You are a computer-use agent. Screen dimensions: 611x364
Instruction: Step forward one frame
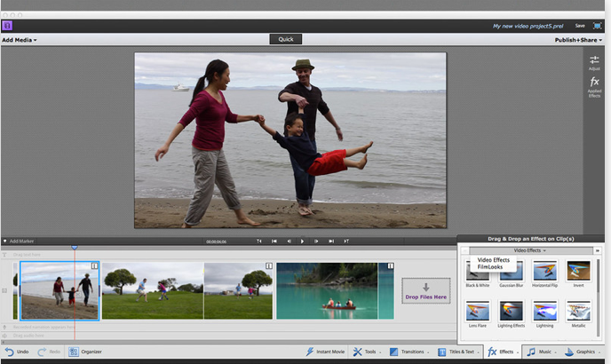(x=316, y=241)
